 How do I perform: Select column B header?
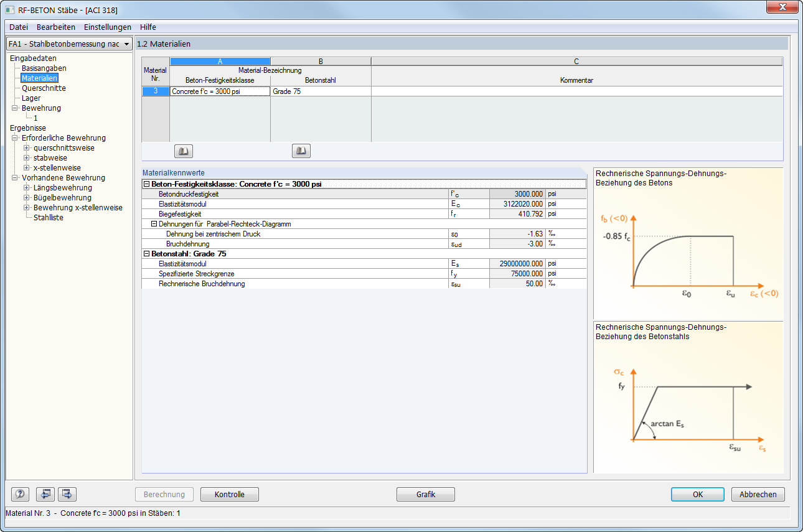(321, 61)
